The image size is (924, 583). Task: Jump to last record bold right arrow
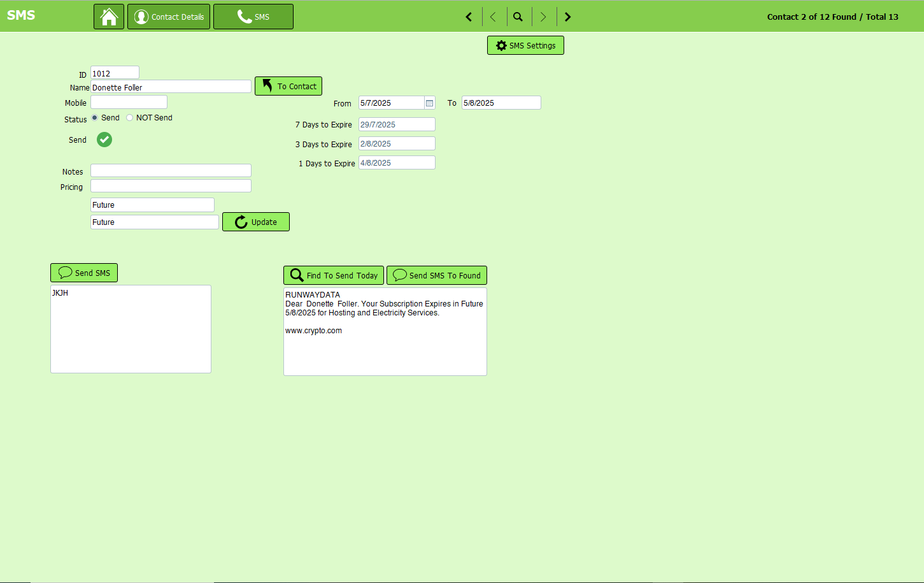(x=568, y=17)
